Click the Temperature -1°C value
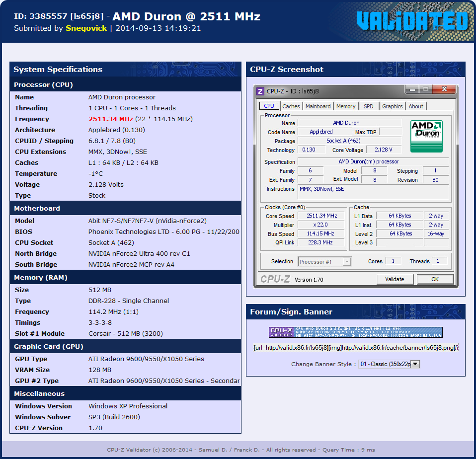476x459 pixels. (x=95, y=174)
